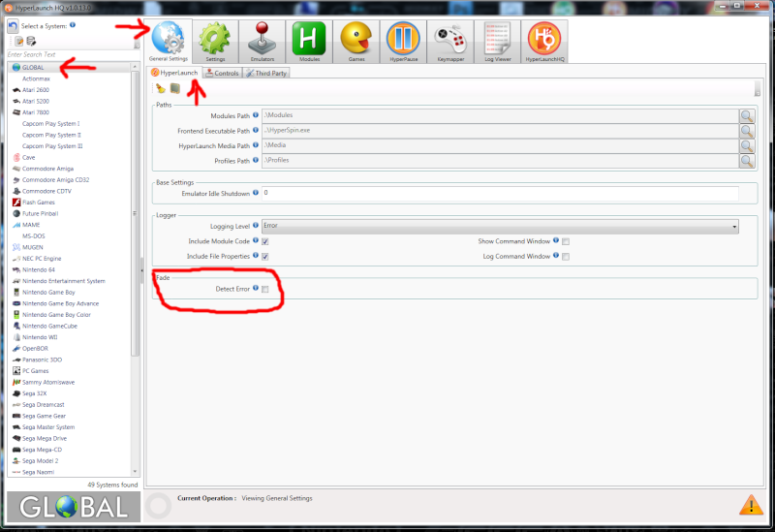Click the Frontend Executable Path text field

[x=500, y=131]
